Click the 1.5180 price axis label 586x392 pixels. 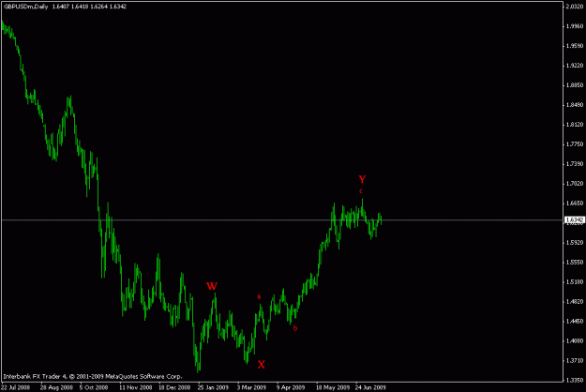pos(575,282)
